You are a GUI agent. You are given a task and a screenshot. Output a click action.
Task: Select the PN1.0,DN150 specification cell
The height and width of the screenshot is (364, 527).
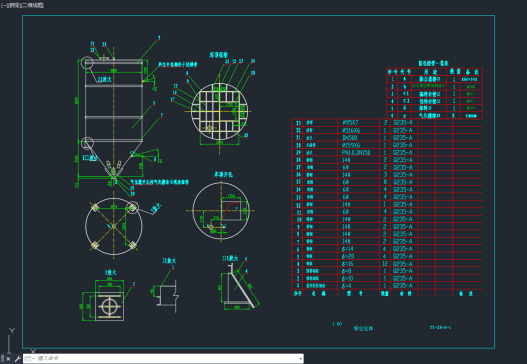coord(356,153)
